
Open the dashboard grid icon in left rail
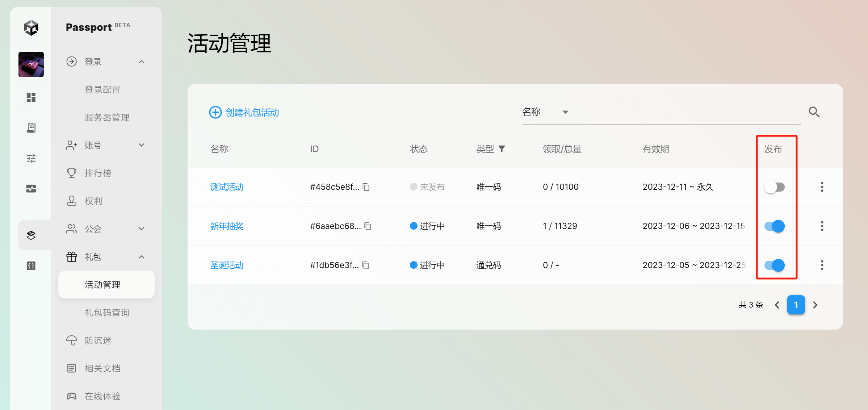pos(31,97)
